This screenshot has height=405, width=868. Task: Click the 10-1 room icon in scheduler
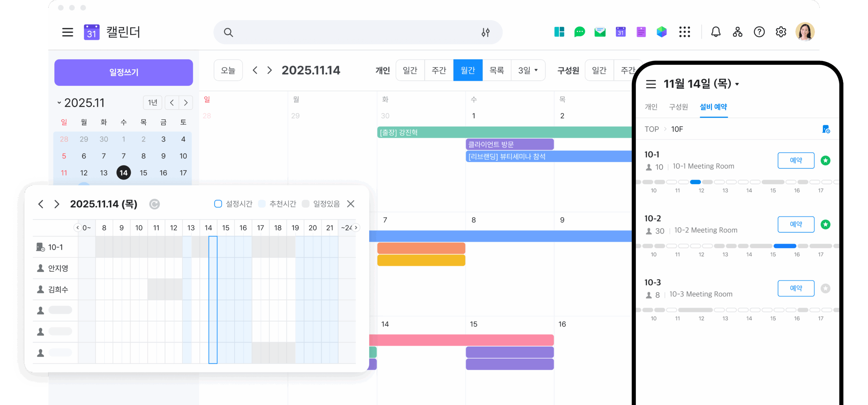(x=40, y=247)
